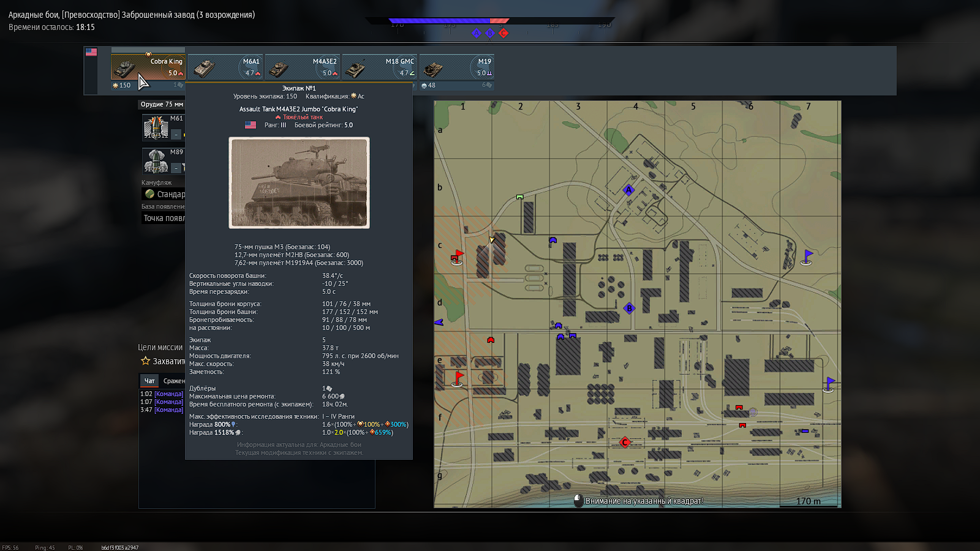Select the M89 smoke shell icon
The width and height of the screenshot is (980, 551).
coord(156,161)
